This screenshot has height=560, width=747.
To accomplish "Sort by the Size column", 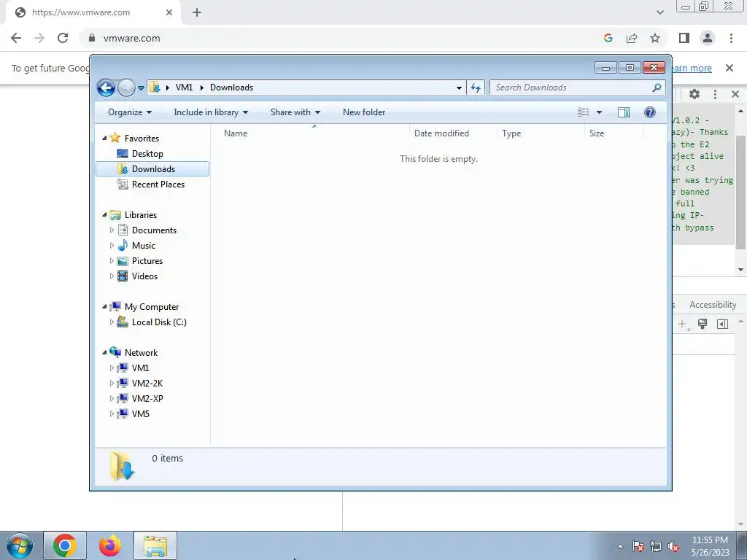I will point(614,133).
